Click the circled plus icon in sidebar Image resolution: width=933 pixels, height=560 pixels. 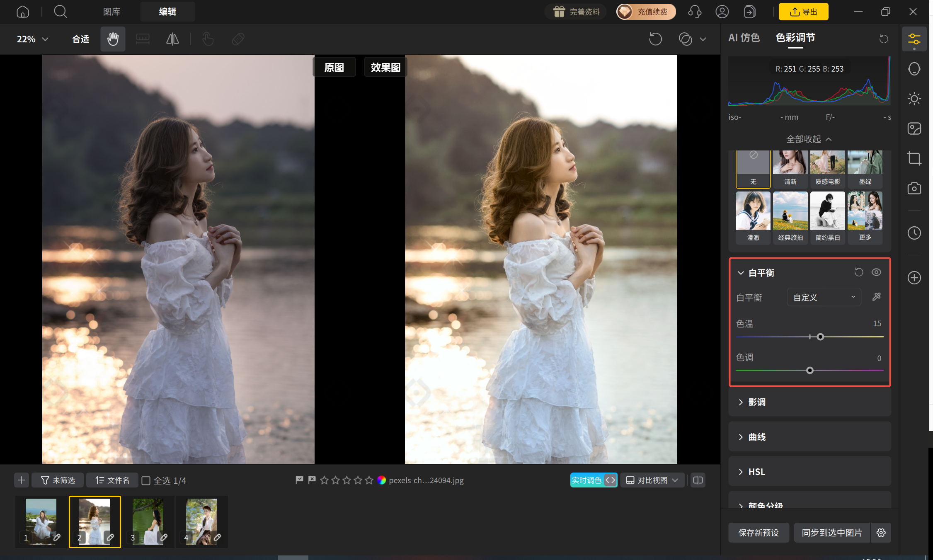click(914, 278)
